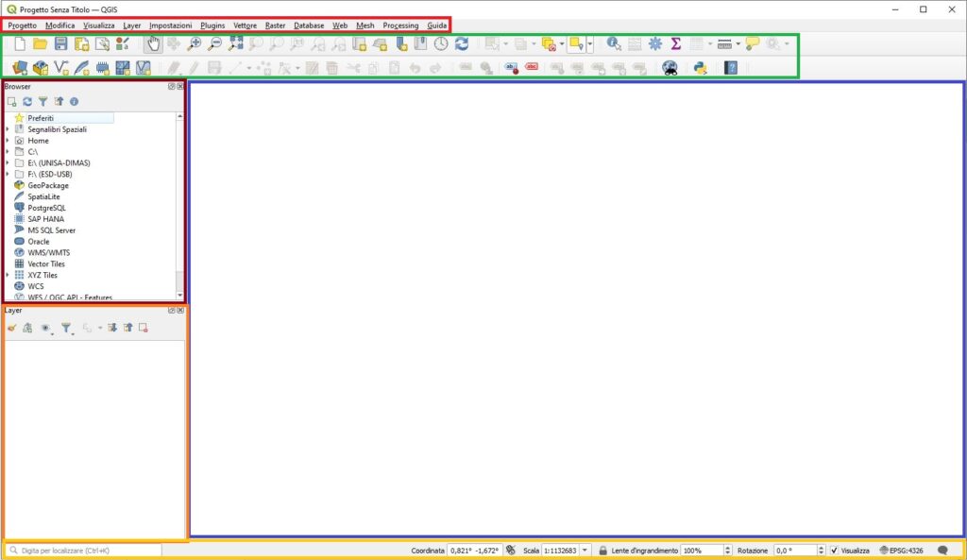Select Preferiti in the Browser tree
Image resolution: width=967 pixels, height=560 pixels.
click(41, 118)
